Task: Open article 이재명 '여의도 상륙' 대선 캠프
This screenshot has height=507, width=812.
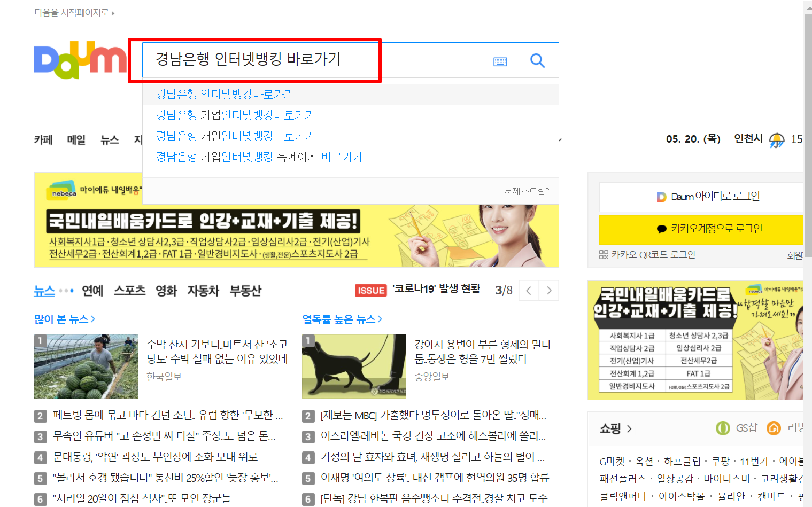Action: [435, 478]
